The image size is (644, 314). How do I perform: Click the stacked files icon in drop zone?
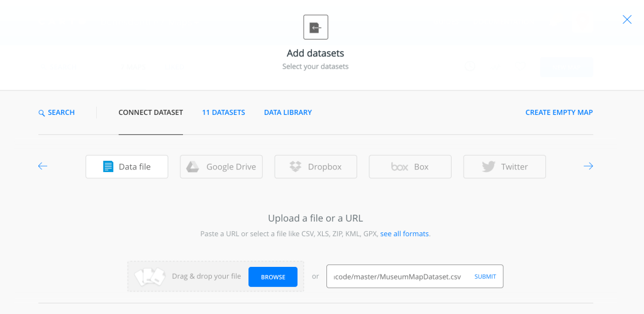click(x=149, y=276)
